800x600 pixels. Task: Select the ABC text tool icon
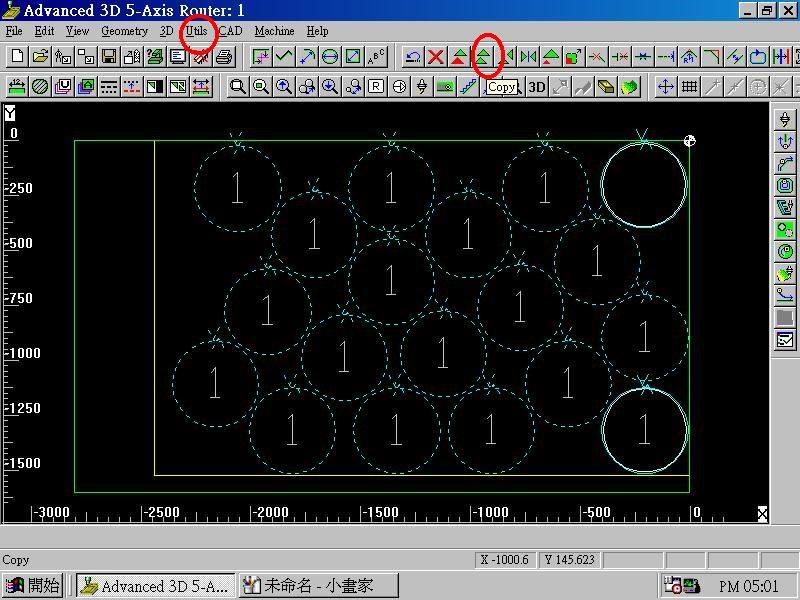pyautogui.click(x=376, y=56)
